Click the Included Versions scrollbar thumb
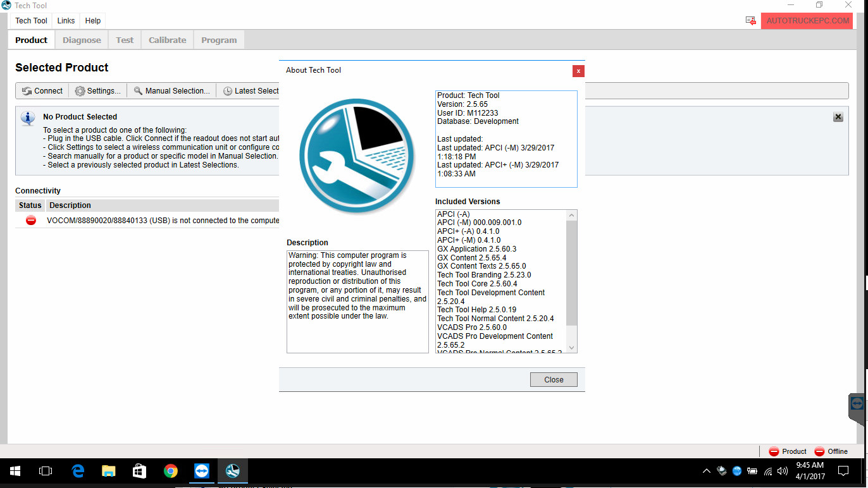The image size is (868, 488). 572,273
